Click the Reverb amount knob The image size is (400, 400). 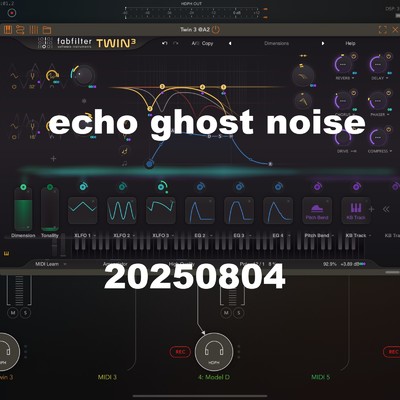(343, 64)
